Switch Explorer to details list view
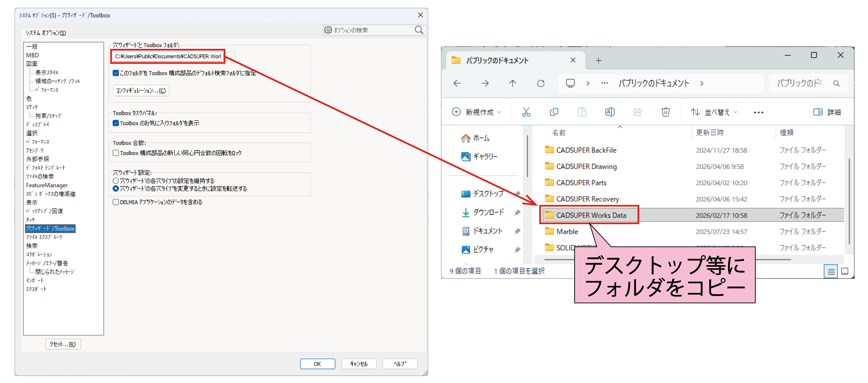The height and width of the screenshot is (383, 868). tap(831, 271)
